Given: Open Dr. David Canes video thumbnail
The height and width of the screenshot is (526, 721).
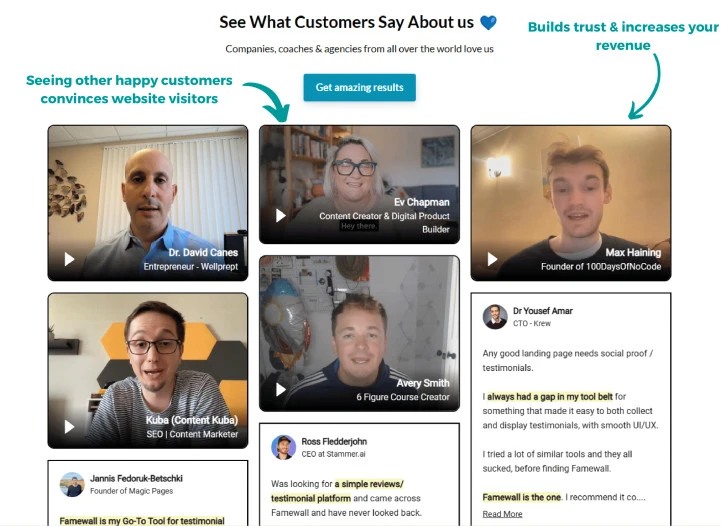Looking at the screenshot, I should (148, 203).
